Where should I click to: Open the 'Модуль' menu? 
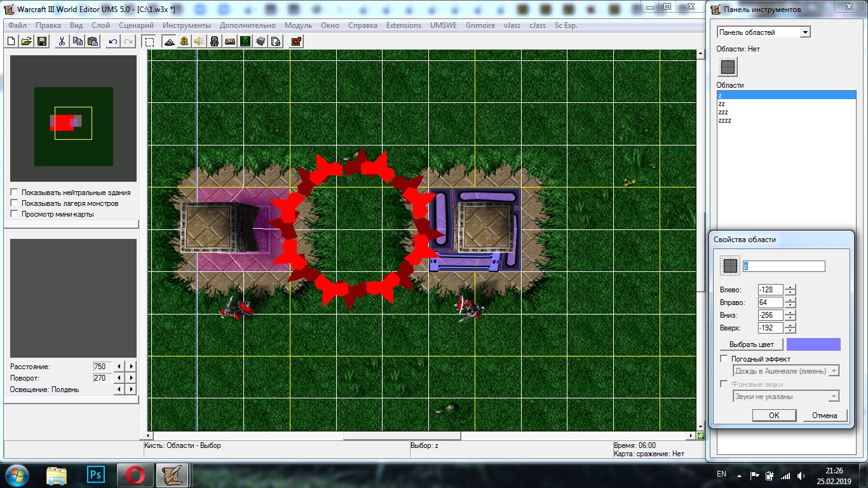point(298,25)
